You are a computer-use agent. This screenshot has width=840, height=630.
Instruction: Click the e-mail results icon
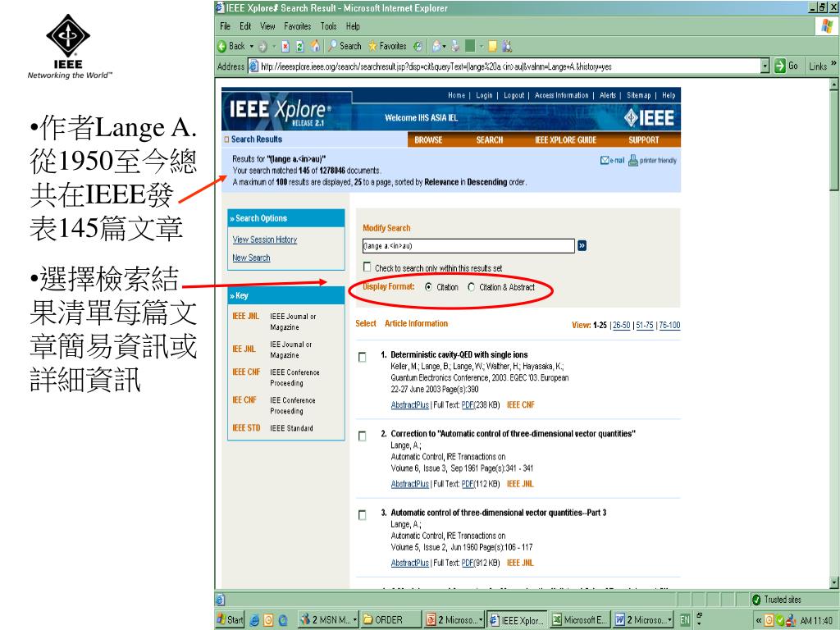[612, 160]
